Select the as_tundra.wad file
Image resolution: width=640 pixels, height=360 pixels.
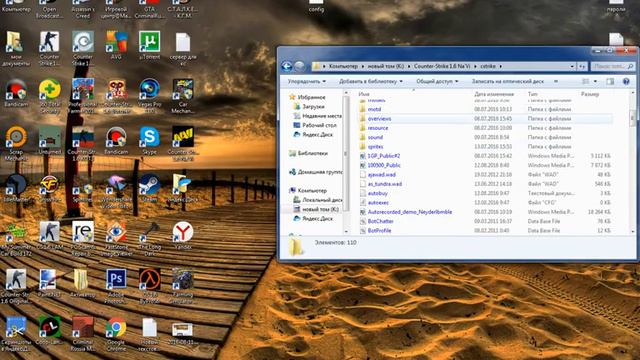(x=384, y=184)
